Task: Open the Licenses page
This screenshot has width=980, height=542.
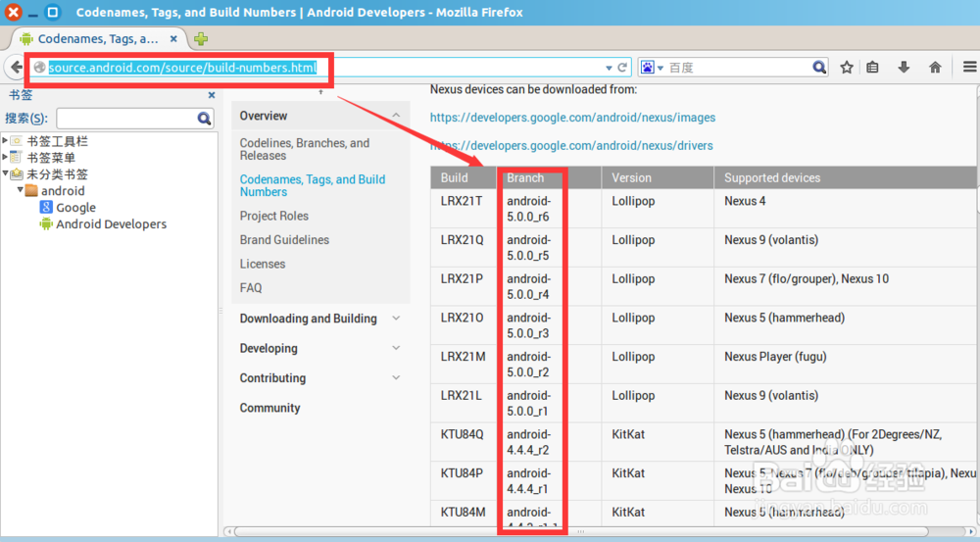Action: (263, 264)
